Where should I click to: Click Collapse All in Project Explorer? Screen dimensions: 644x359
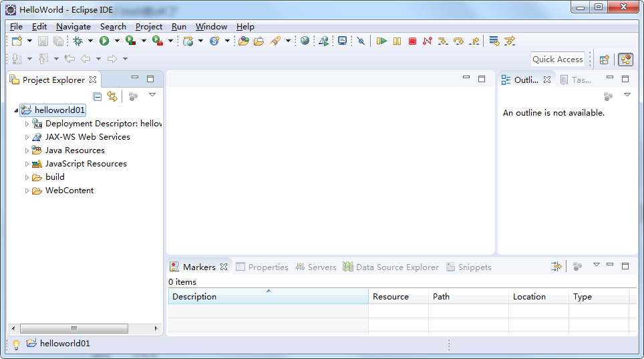(98, 97)
